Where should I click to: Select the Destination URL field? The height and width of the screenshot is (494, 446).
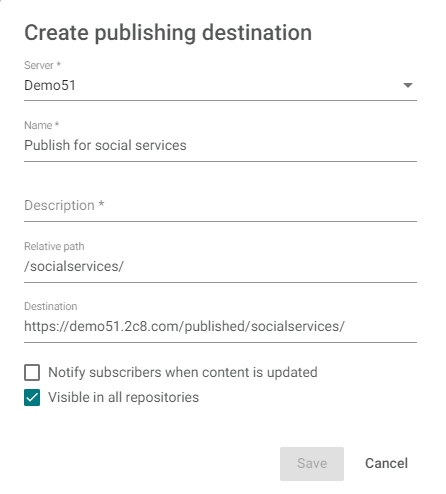coord(220,327)
